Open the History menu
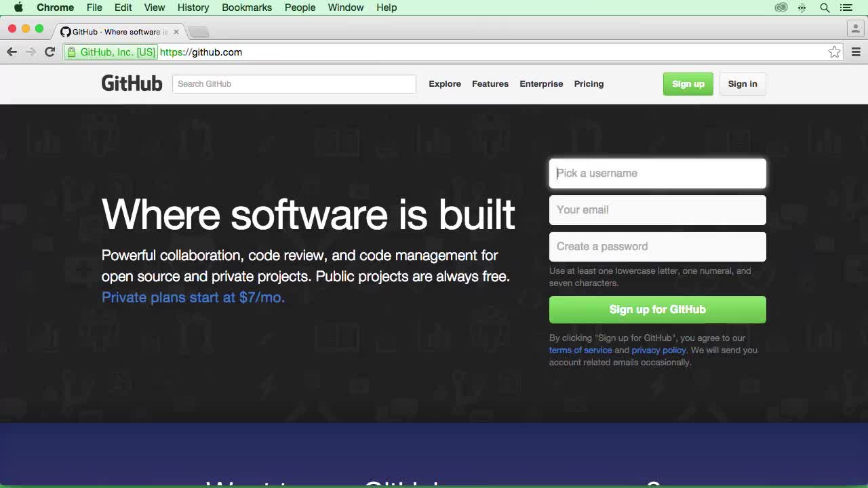 coord(193,7)
